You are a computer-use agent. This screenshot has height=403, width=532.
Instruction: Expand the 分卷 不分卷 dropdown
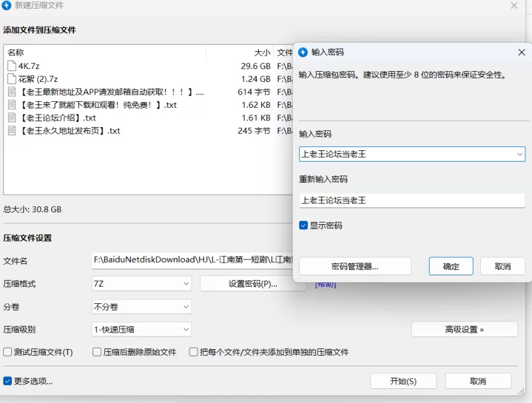(x=142, y=307)
